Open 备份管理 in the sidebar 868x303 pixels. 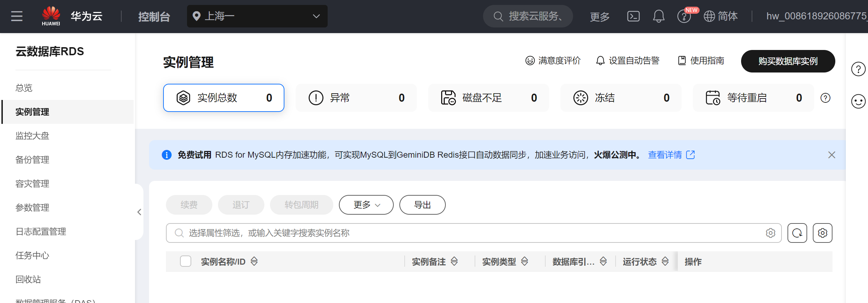(32, 160)
